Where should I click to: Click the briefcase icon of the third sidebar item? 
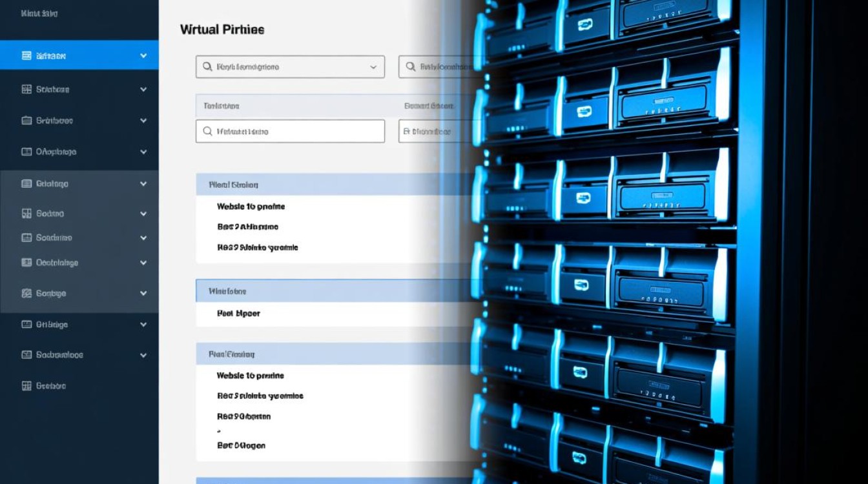pos(26,121)
